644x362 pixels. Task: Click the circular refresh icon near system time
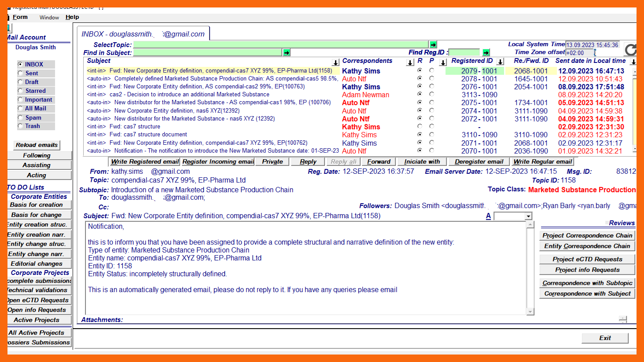[630, 49]
